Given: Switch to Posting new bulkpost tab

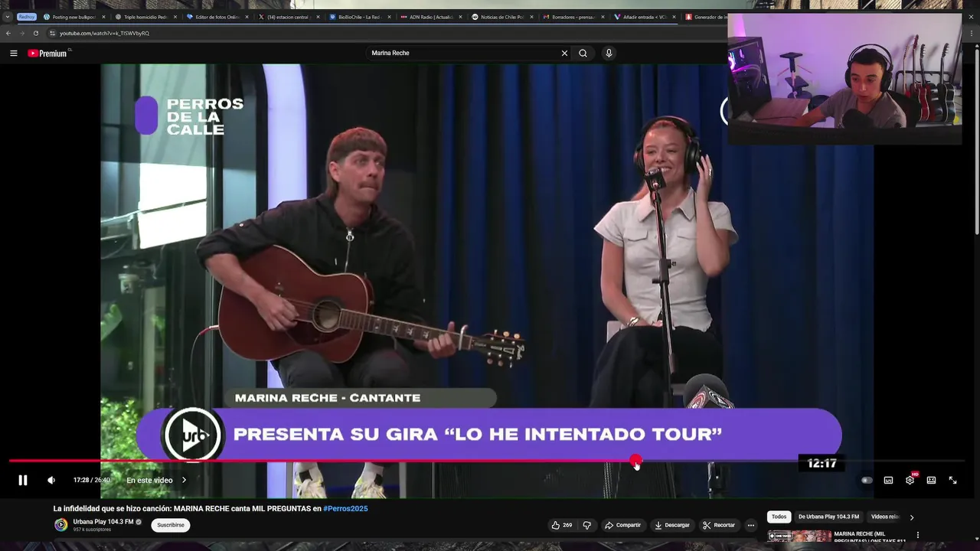Looking at the screenshot, I should tap(72, 17).
